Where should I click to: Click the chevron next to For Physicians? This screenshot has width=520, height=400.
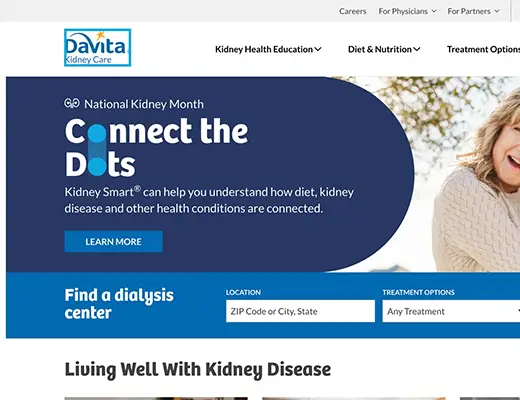click(434, 11)
